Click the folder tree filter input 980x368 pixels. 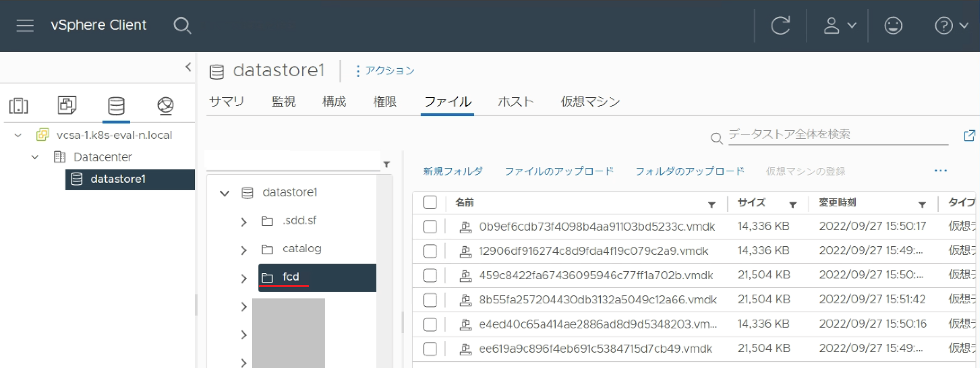pyautogui.click(x=293, y=162)
